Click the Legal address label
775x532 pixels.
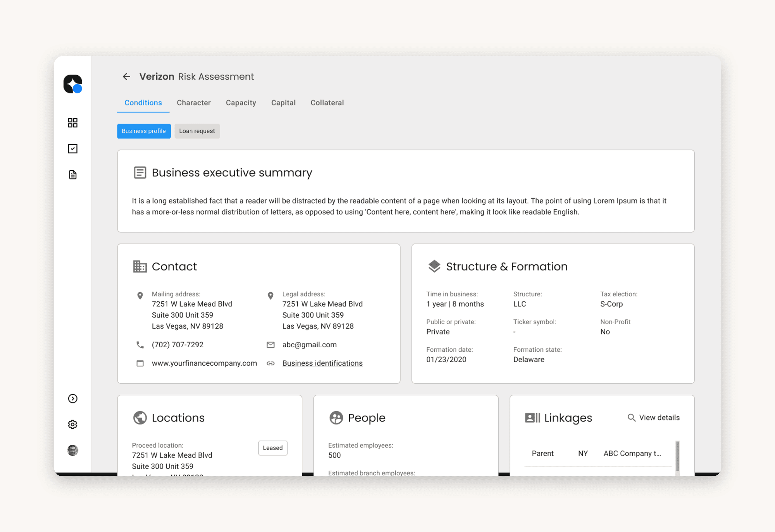[x=303, y=294]
